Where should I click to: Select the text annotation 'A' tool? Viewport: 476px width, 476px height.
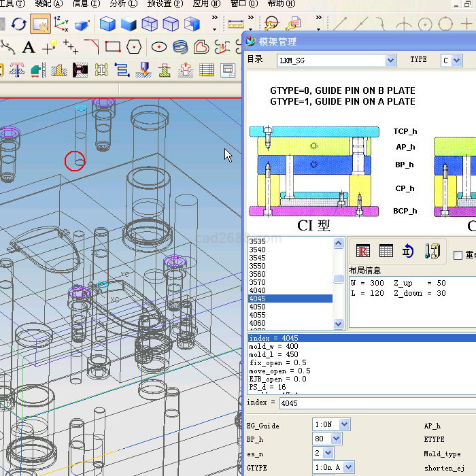29,48
